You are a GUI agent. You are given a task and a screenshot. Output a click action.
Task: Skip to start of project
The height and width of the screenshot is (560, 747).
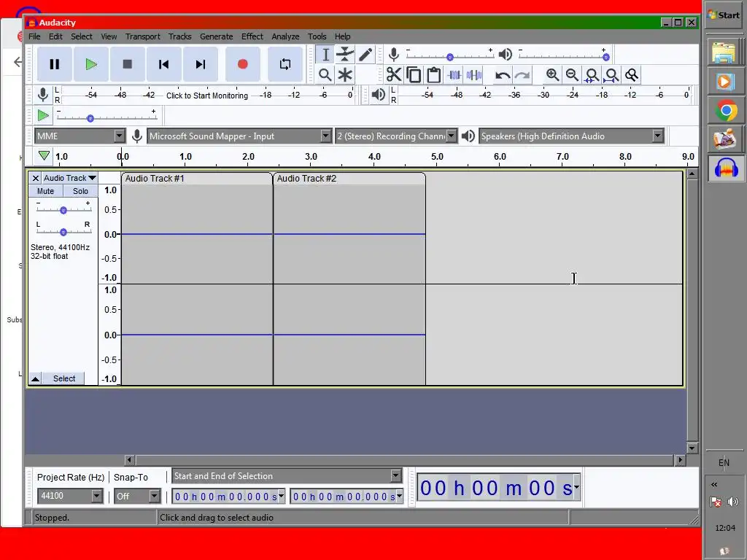pos(164,64)
